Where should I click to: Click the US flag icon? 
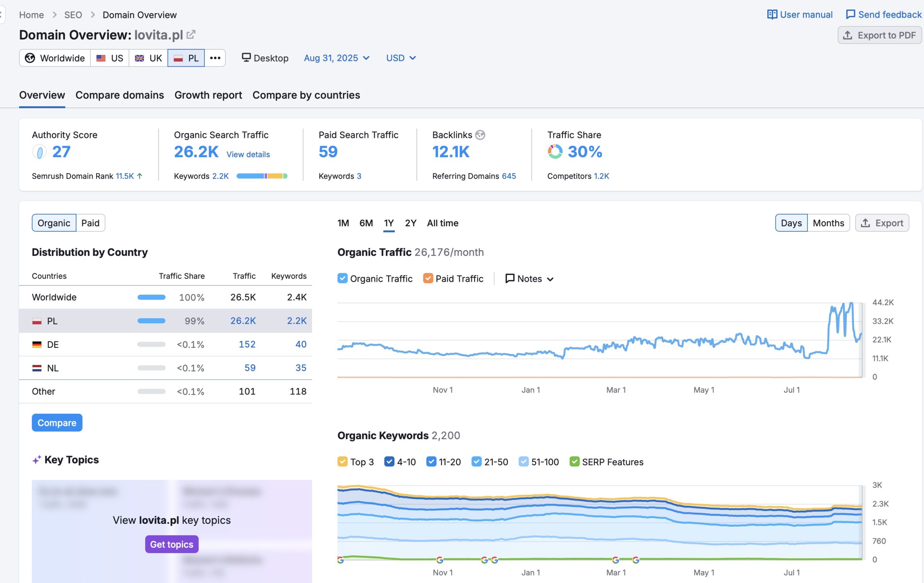click(x=101, y=58)
